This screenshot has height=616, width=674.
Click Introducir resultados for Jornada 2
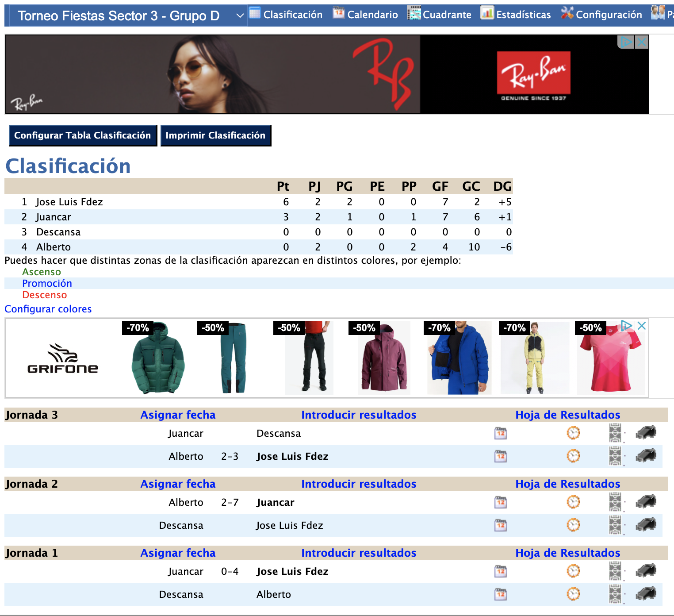[359, 484]
